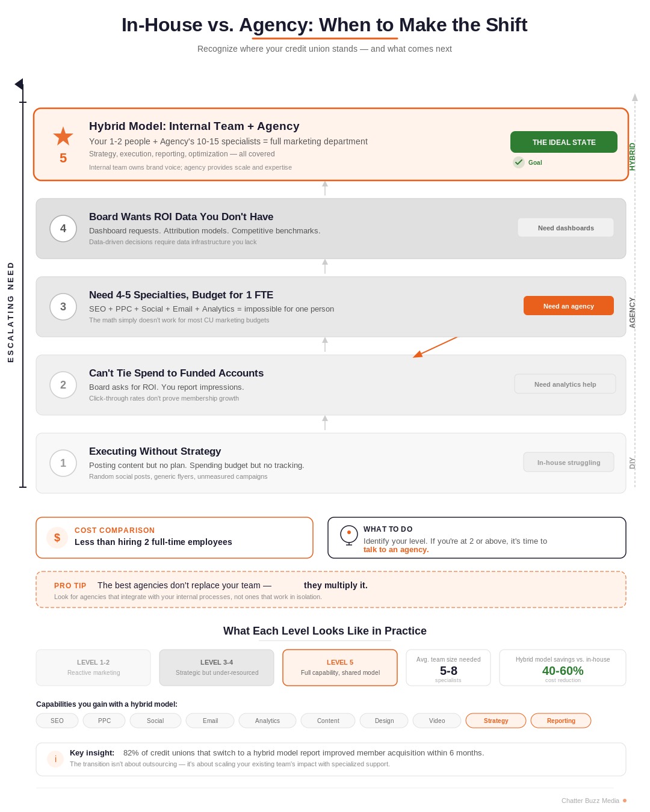This screenshot has width=650, height=812.
Task: Click the number 2 circle badge
Action: (63, 385)
